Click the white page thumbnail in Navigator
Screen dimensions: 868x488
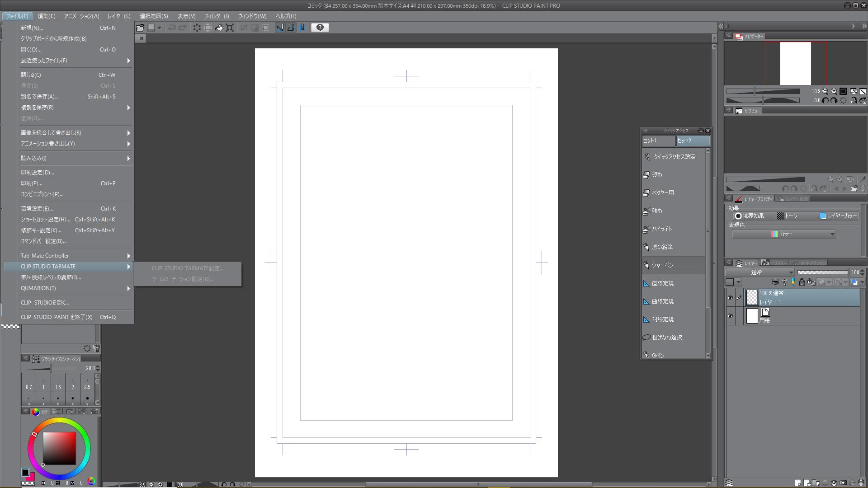(795, 63)
